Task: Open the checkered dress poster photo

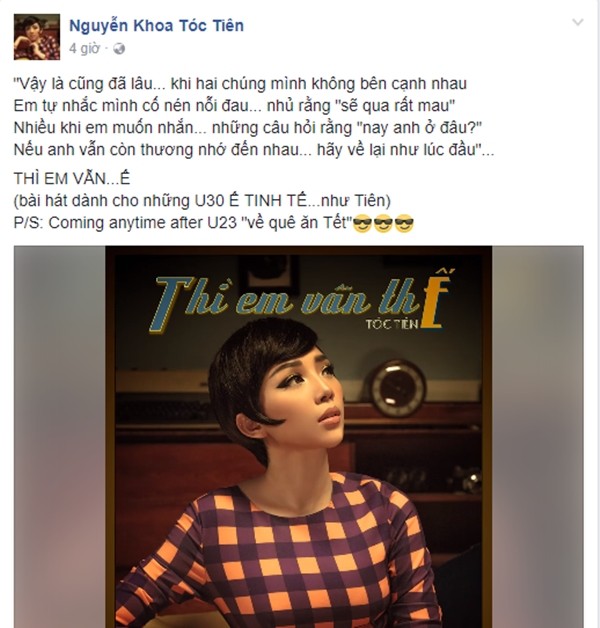Action: click(299, 437)
